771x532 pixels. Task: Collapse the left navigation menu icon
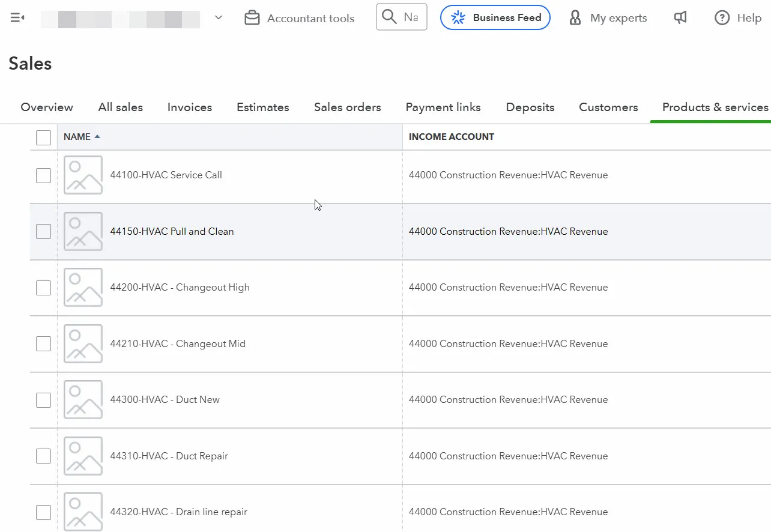point(17,18)
